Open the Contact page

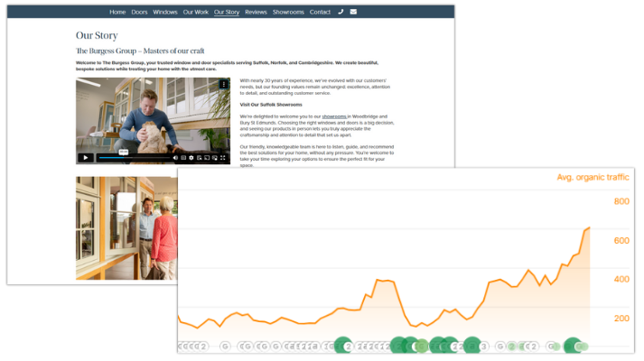click(x=320, y=12)
